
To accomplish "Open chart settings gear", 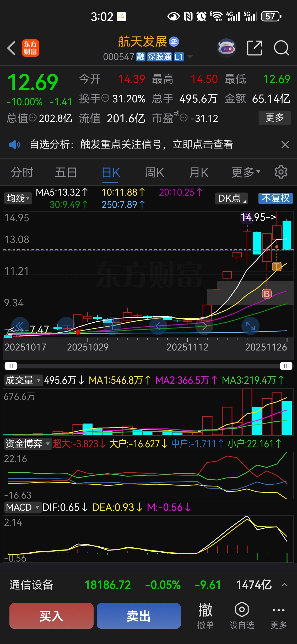I will [x=281, y=172].
